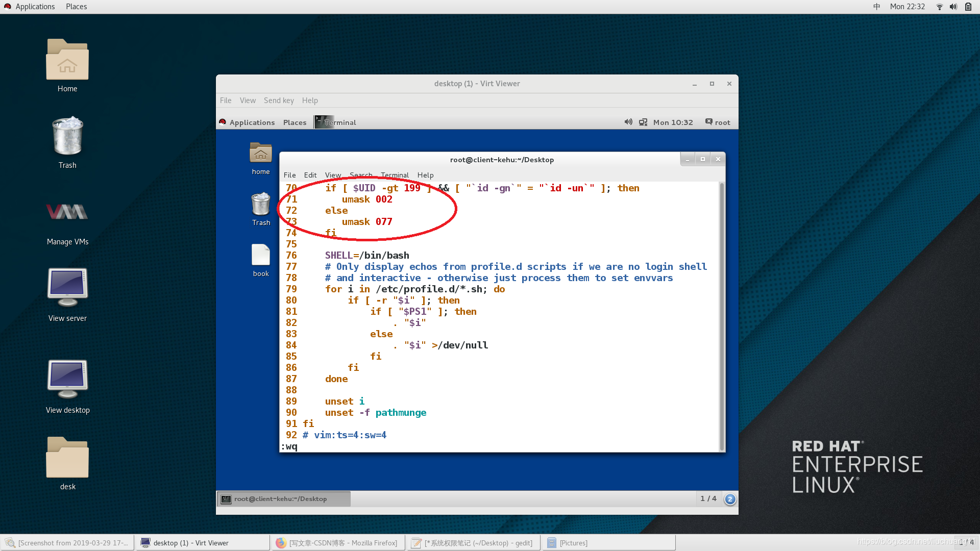
Task: Click the 'umask 002' text on line 71
Action: click(x=367, y=199)
